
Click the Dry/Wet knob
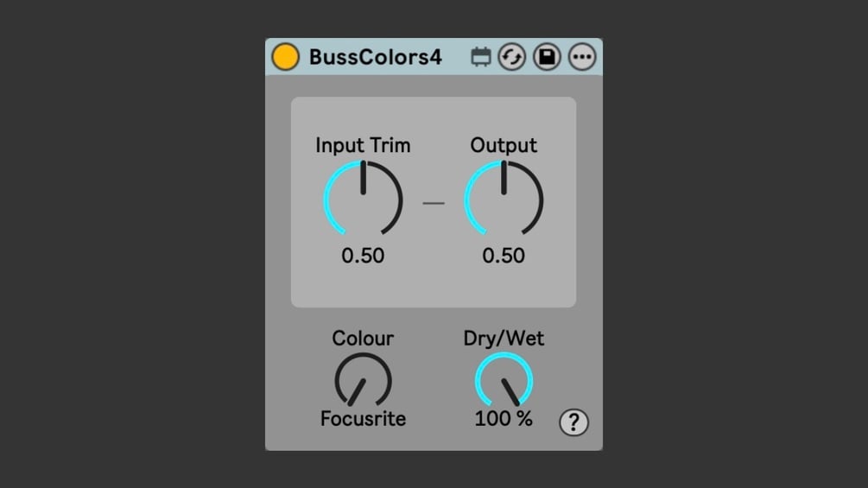tap(504, 380)
